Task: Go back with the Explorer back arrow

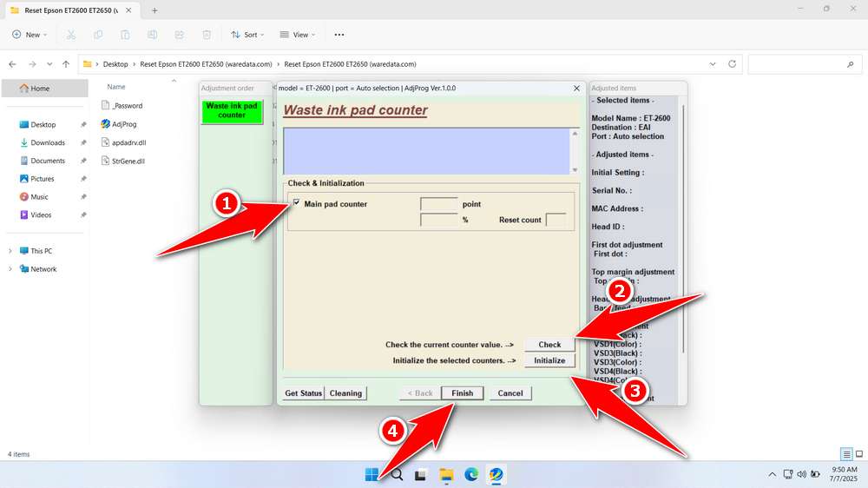Action: click(12, 64)
